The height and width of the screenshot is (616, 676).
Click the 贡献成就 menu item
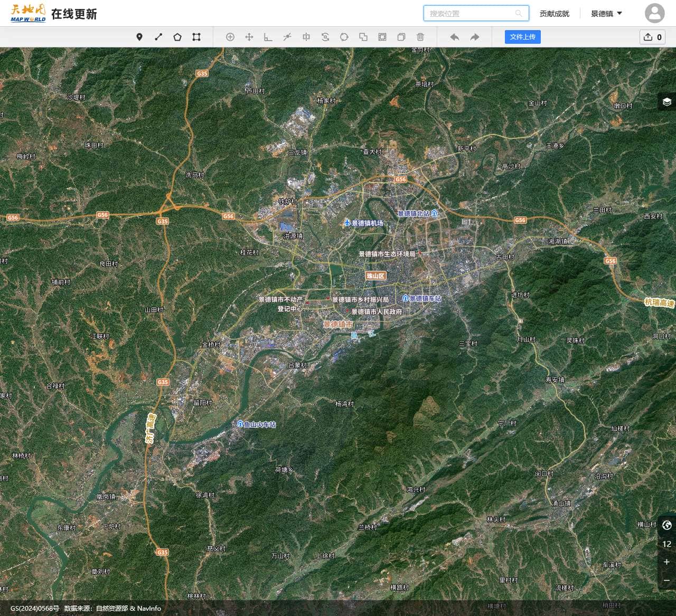555,13
